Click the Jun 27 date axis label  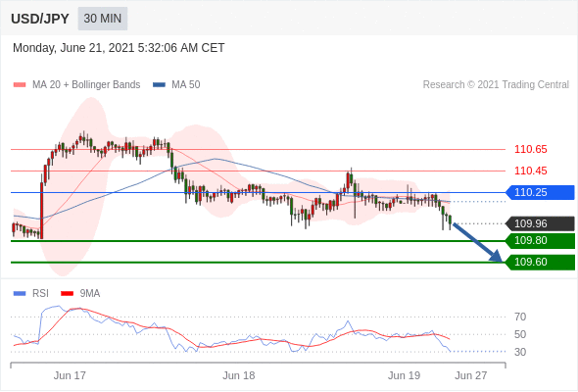471,375
